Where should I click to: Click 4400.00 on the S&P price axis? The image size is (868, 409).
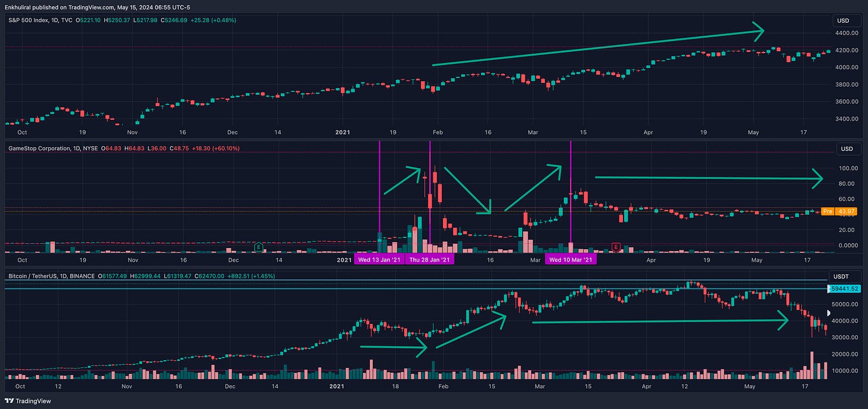(847, 33)
